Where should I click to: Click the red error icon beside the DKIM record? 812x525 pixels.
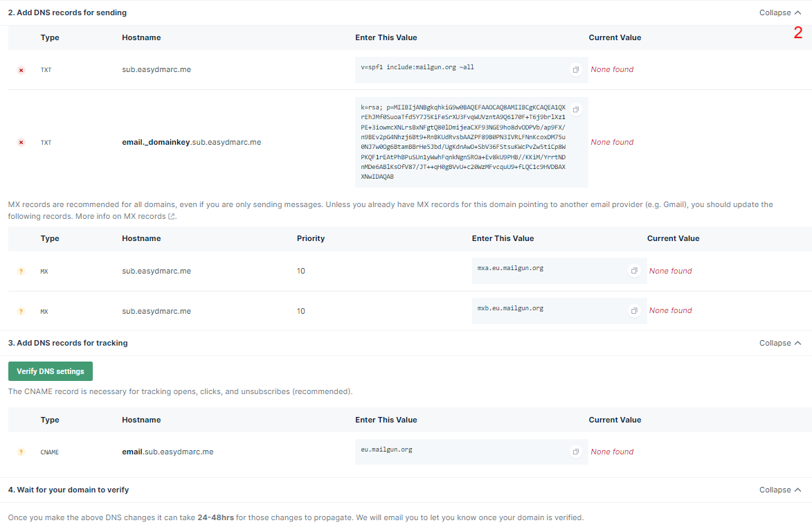pos(21,141)
